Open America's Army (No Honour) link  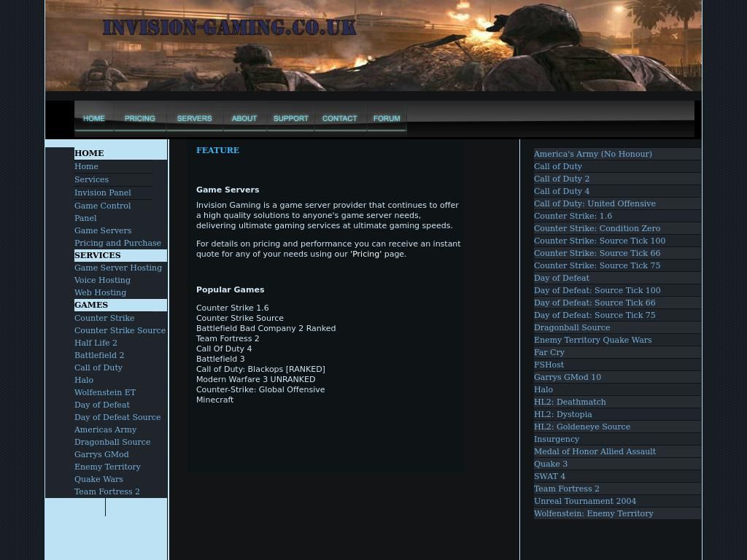click(x=617, y=154)
